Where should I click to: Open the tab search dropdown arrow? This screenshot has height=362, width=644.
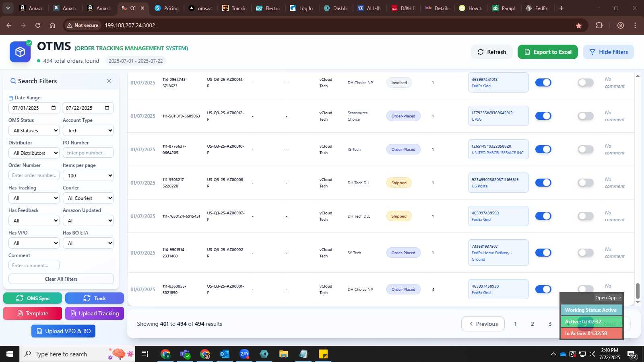coord(8,8)
